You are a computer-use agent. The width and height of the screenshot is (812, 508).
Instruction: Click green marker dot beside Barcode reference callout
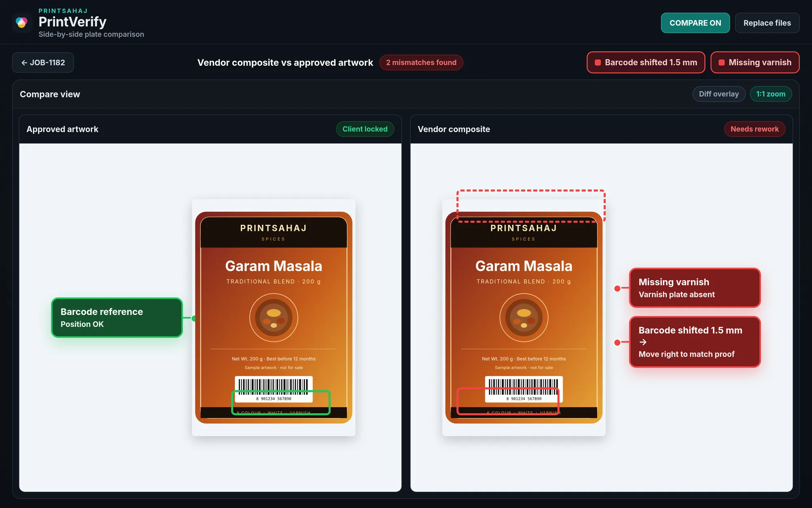tap(194, 318)
